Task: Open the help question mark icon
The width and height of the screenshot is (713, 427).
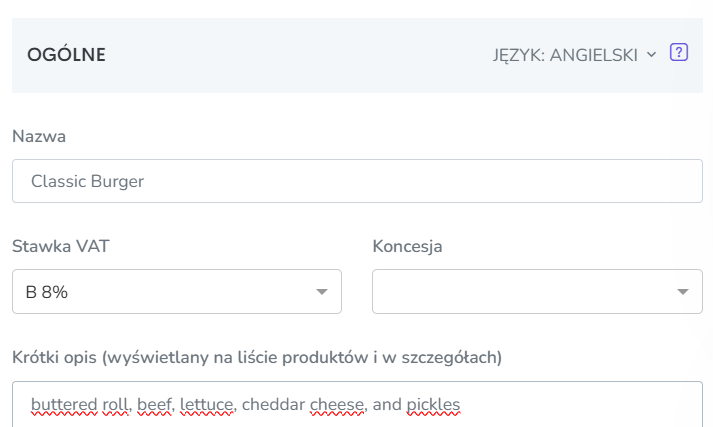Action: (678, 52)
